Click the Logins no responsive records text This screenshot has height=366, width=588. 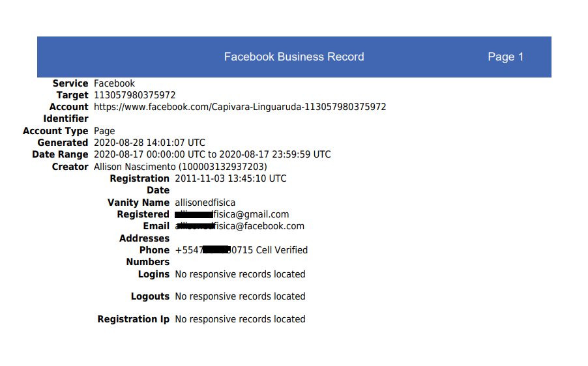(240, 274)
